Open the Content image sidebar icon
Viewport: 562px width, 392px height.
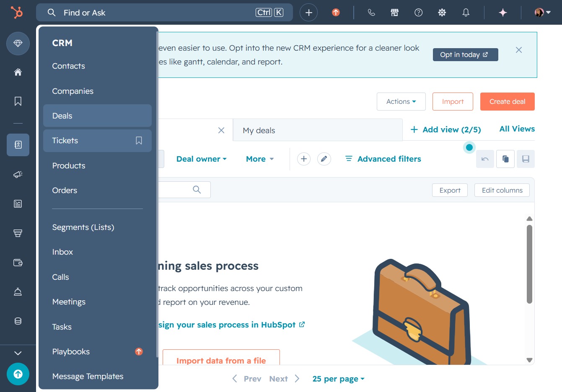tap(18, 204)
